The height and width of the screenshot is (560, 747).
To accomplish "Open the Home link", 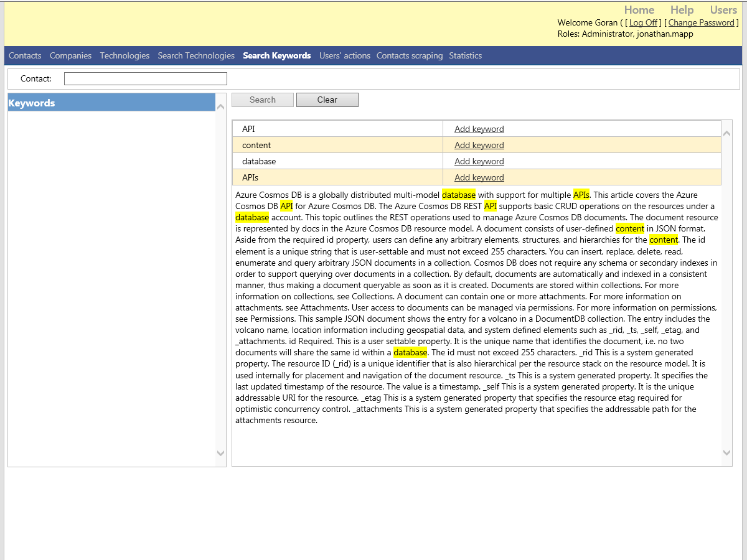I will [639, 10].
